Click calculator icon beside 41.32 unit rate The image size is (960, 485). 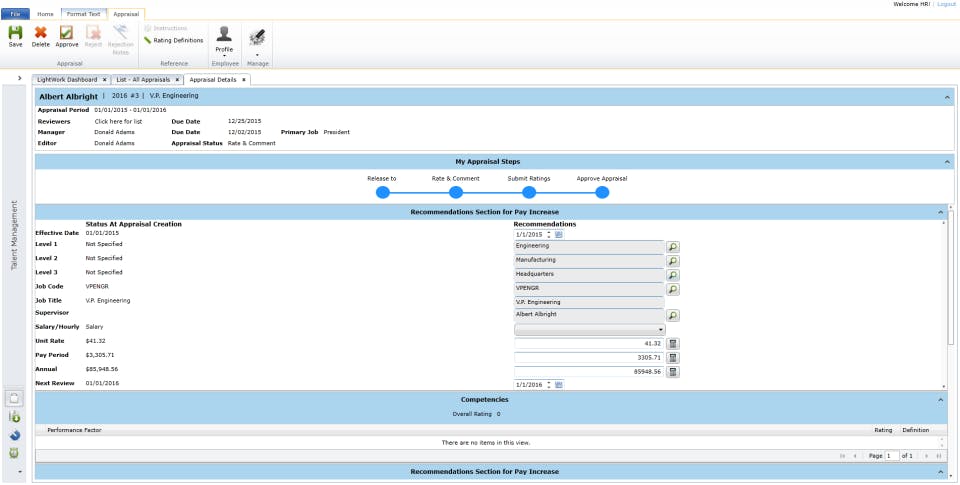[672, 344]
